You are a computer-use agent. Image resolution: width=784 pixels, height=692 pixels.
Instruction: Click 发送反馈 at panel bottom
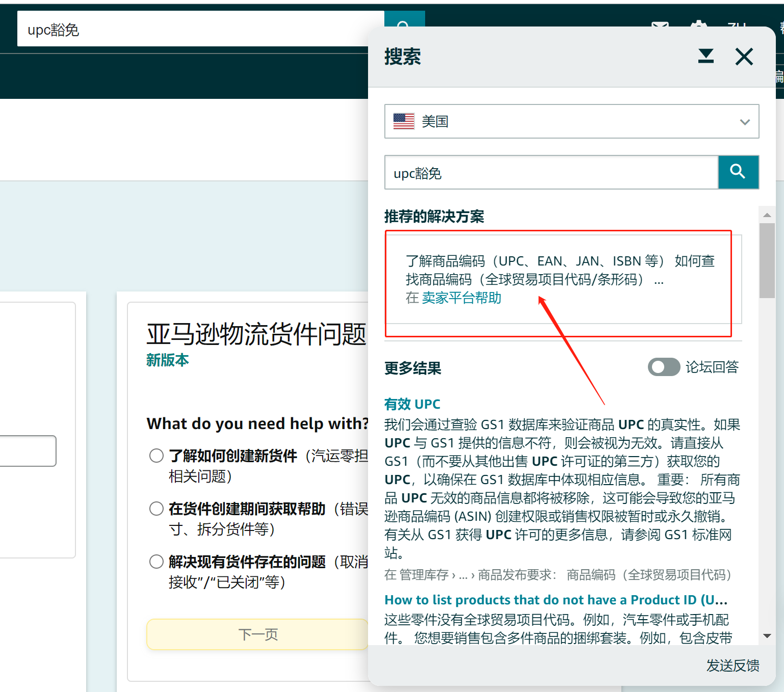(732, 666)
